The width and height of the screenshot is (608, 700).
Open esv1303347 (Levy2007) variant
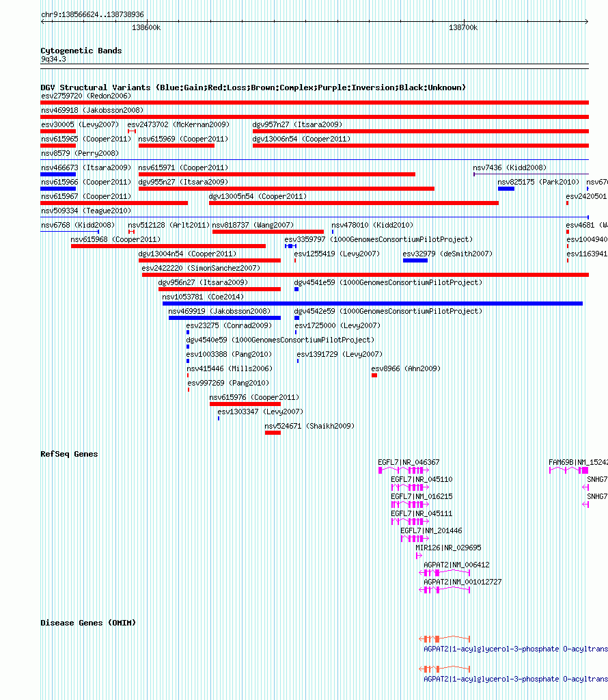point(260,411)
